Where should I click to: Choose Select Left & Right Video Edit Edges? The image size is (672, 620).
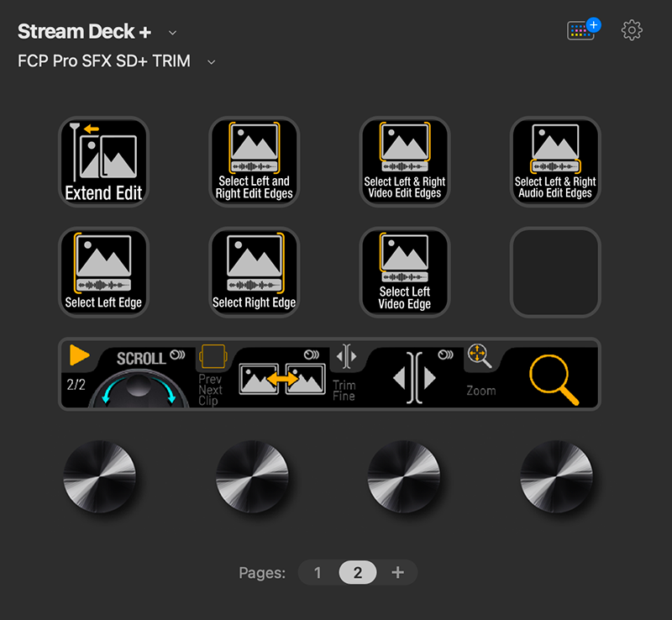(x=404, y=161)
